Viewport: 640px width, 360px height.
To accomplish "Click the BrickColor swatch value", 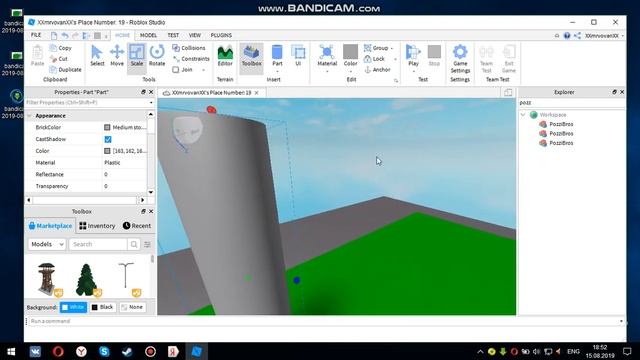I will click(107, 127).
